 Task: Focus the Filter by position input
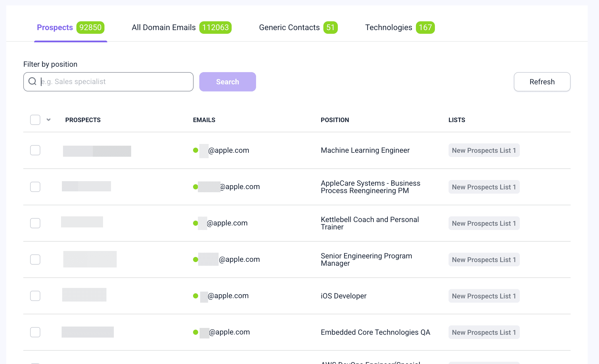108,82
